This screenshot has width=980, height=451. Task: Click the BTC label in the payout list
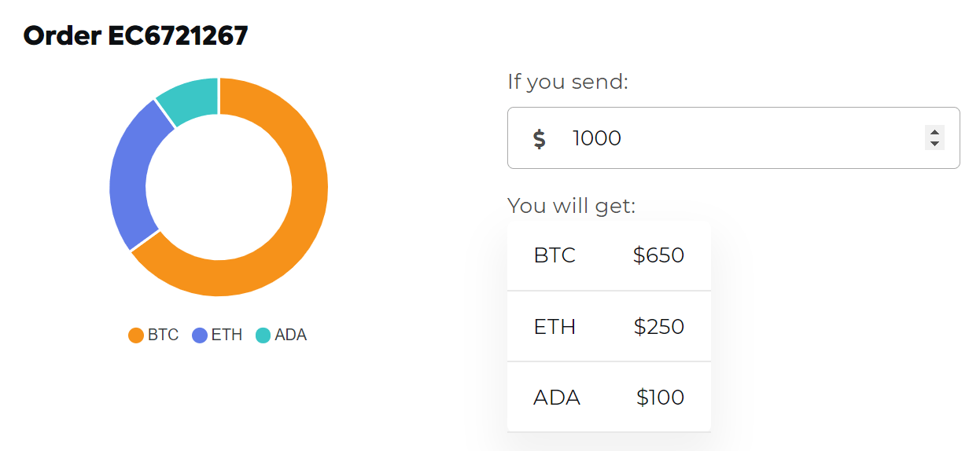(x=554, y=255)
